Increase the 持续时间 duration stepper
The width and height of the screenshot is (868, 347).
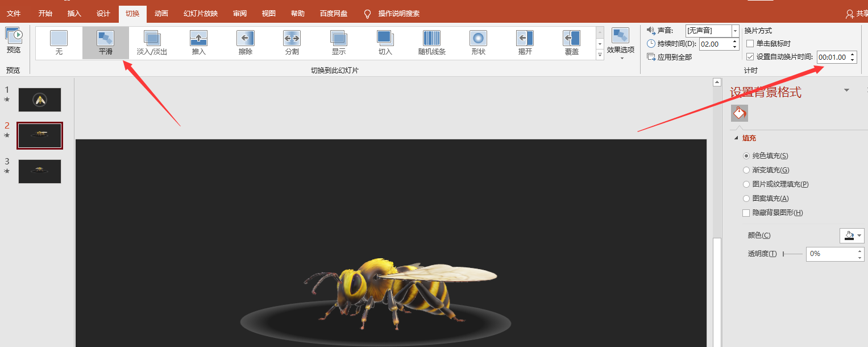coord(735,41)
